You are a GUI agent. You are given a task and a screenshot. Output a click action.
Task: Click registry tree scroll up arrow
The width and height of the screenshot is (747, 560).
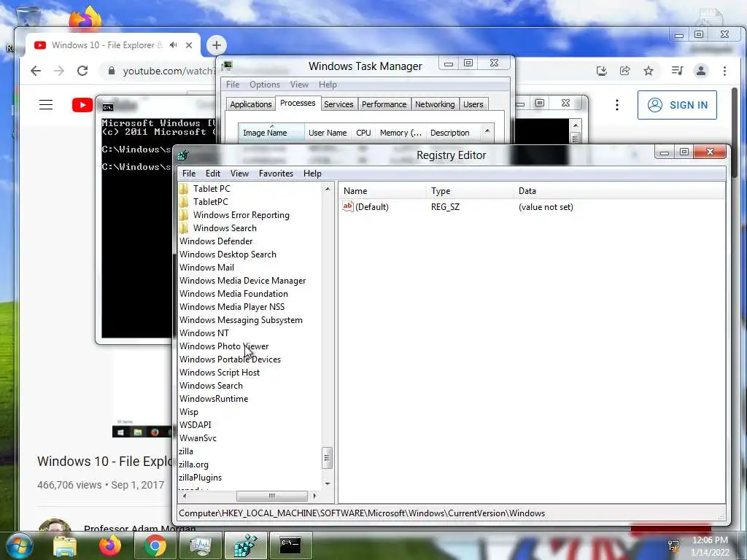(x=328, y=189)
